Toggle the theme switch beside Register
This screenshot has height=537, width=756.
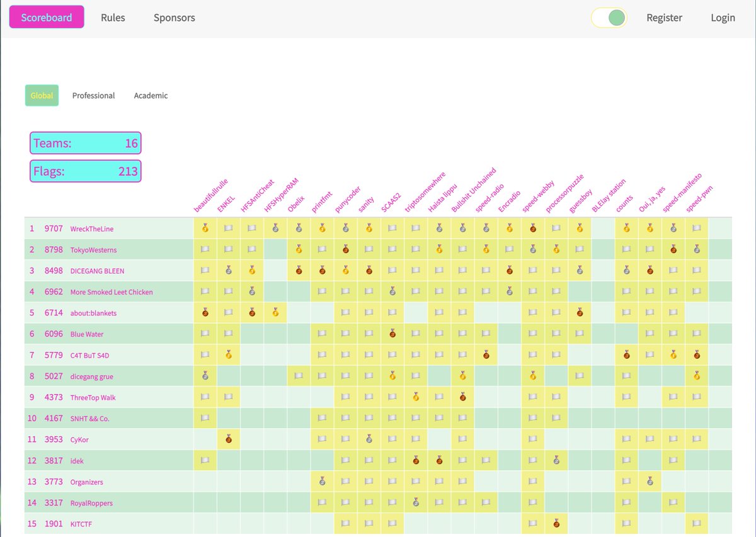pos(609,18)
